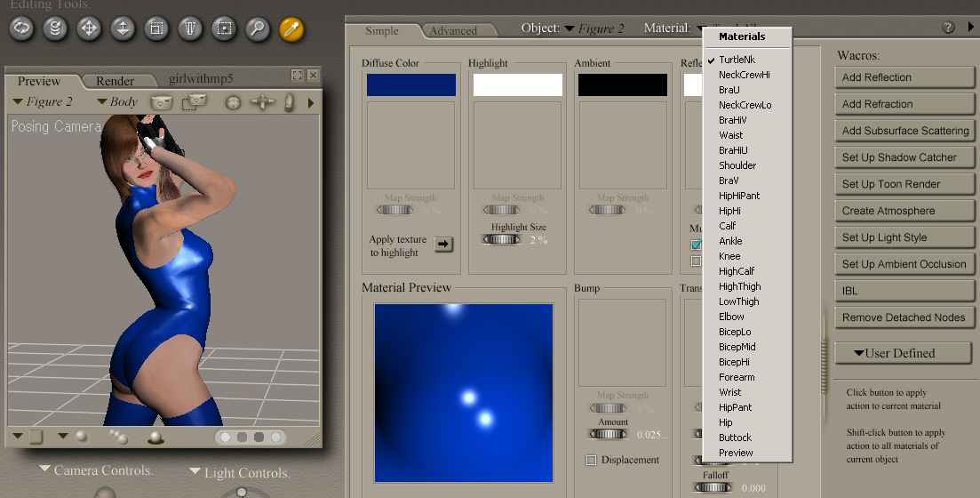This screenshot has height=498, width=980.
Task: Select the Rotate editing tool
Action: click(x=21, y=28)
